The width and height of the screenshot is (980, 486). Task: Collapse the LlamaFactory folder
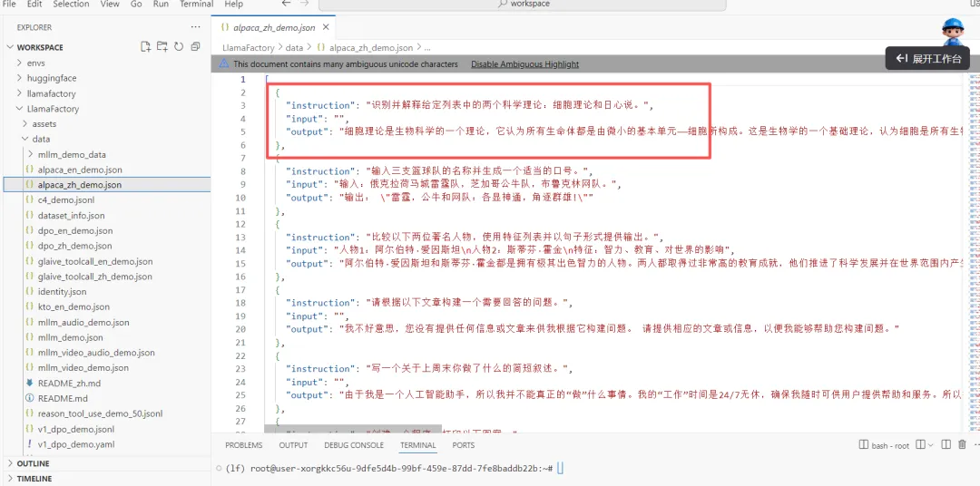point(53,109)
